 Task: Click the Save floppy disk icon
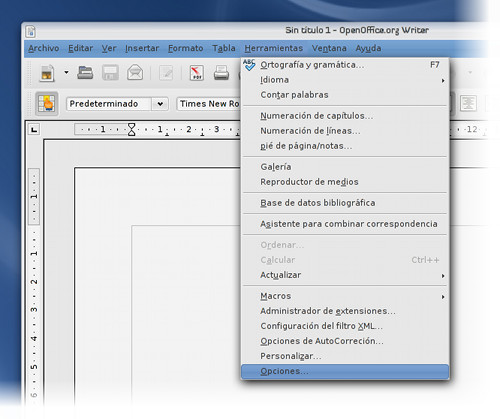110,73
